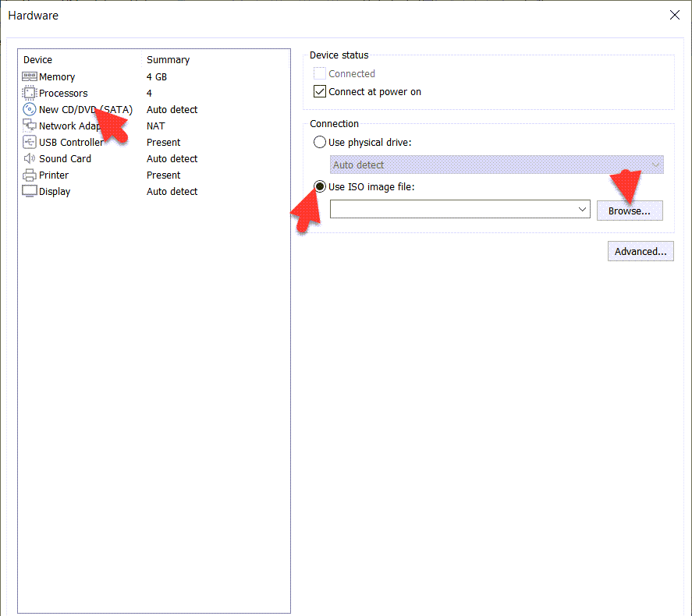The image size is (692, 616).
Task: Click the Browse... button
Action: pyautogui.click(x=629, y=211)
